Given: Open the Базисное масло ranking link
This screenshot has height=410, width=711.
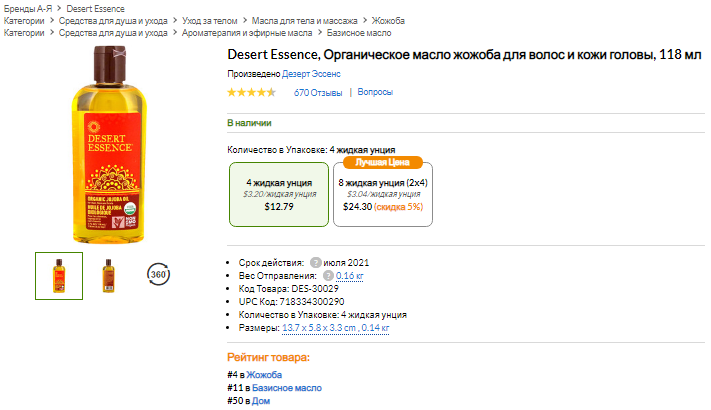Looking at the screenshot, I should click(x=286, y=387).
